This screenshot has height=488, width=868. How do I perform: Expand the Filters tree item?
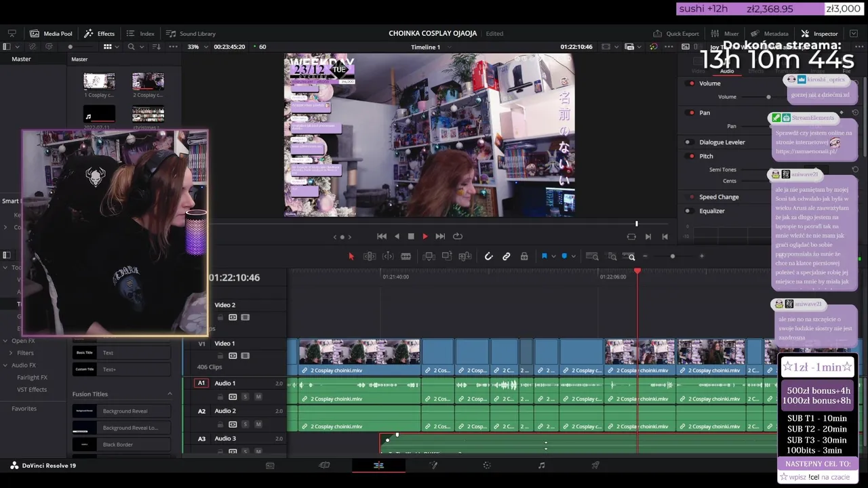coord(11,353)
